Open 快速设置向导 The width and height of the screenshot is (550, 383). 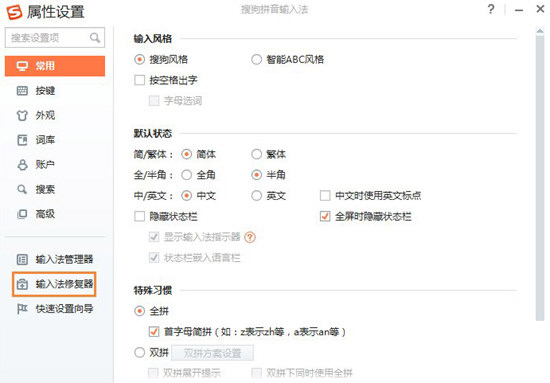pos(55,309)
